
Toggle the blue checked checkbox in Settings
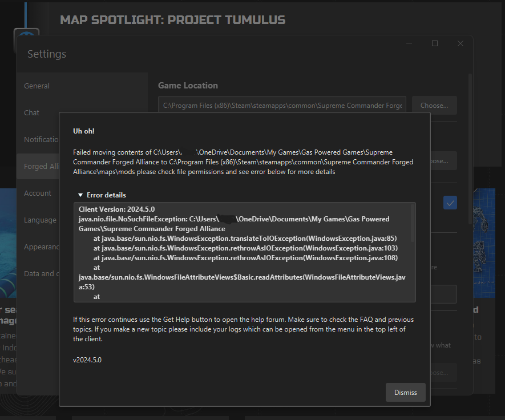[450, 203]
